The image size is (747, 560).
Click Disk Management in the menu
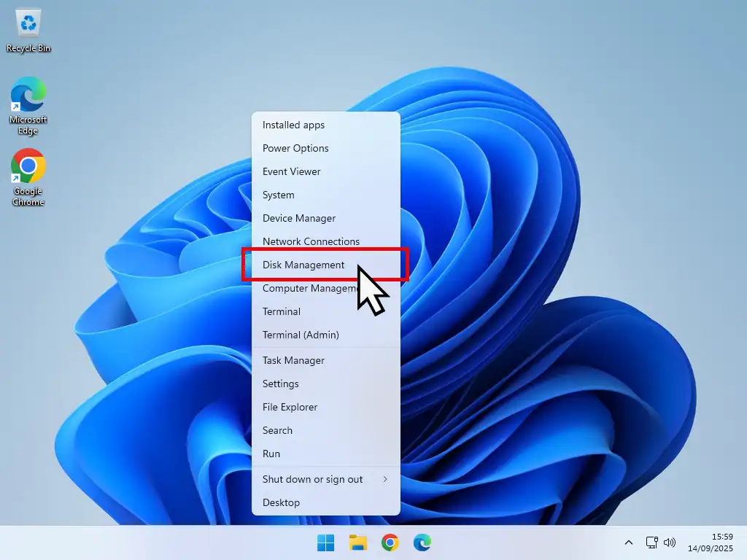[x=326, y=265]
